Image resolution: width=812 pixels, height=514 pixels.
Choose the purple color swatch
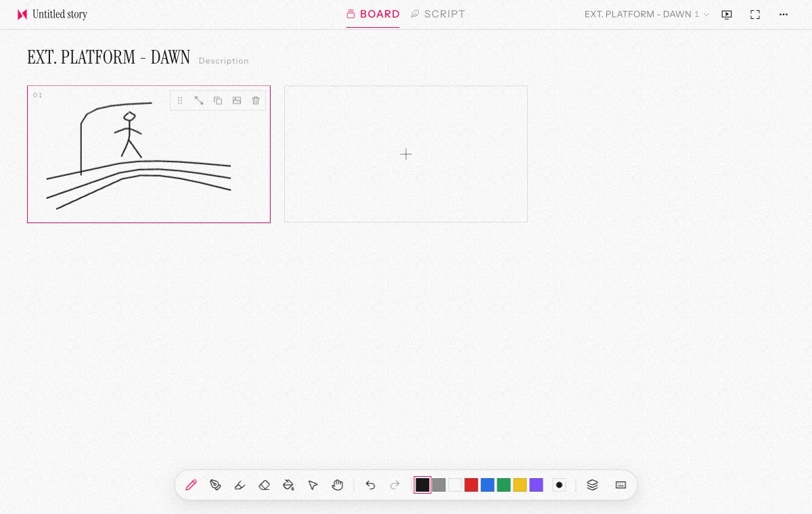click(x=536, y=485)
